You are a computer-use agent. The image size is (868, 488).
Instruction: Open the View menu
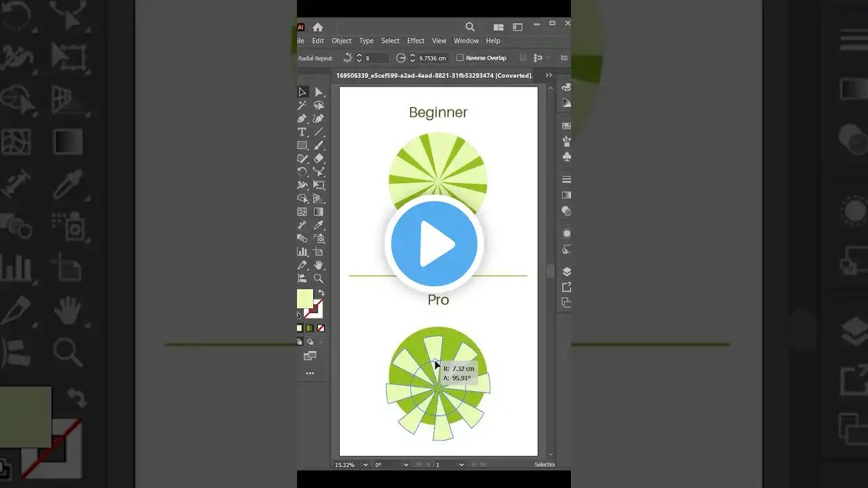[x=439, y=41]
